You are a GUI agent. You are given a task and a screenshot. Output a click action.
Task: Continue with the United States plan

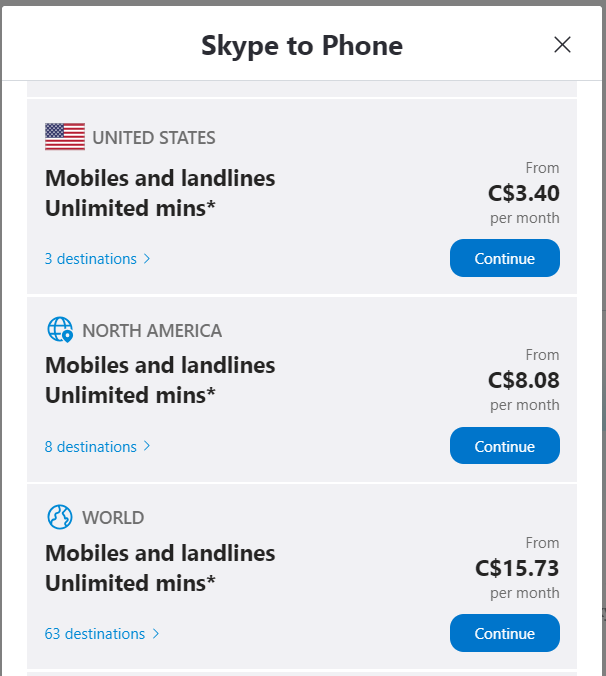[504, 259]
